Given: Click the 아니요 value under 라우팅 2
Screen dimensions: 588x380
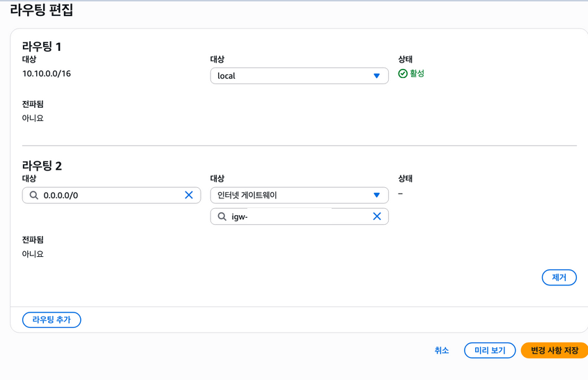Looking at the screenshot, I should tap(33, 254).
